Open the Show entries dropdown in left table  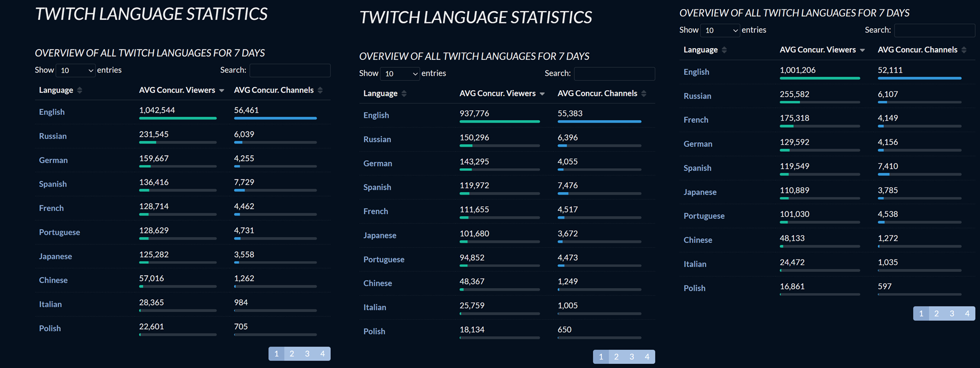[x=76, y=70]
